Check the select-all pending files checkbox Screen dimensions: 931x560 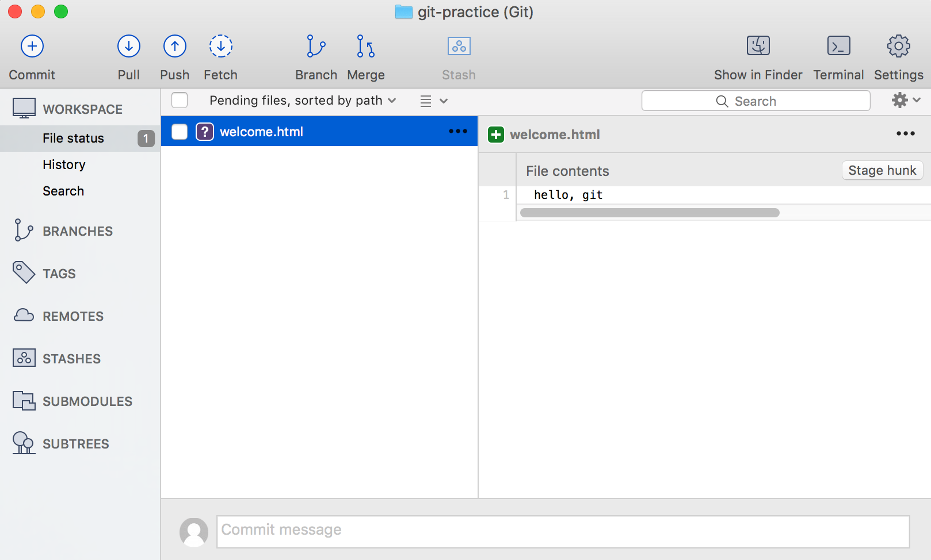180,101
